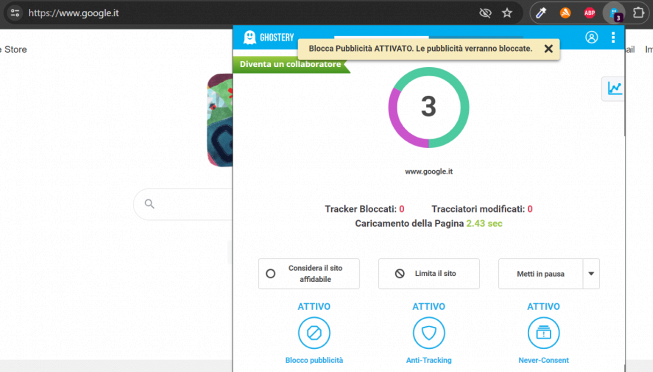Dismiss the Blocca Pubblicità notification
The height and width of the screenshot is (372, 653).
tap(548, 49)
